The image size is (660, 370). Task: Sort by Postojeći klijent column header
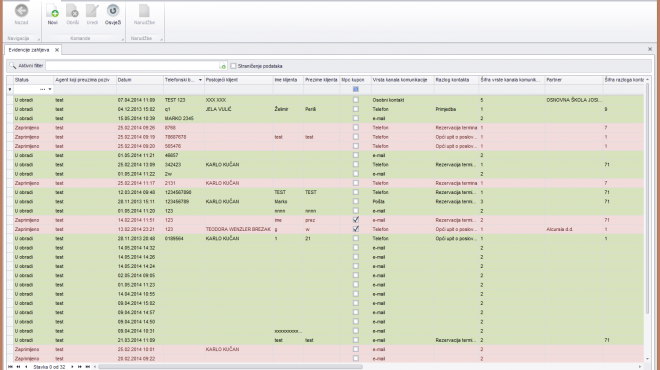(x=239, y=80)
